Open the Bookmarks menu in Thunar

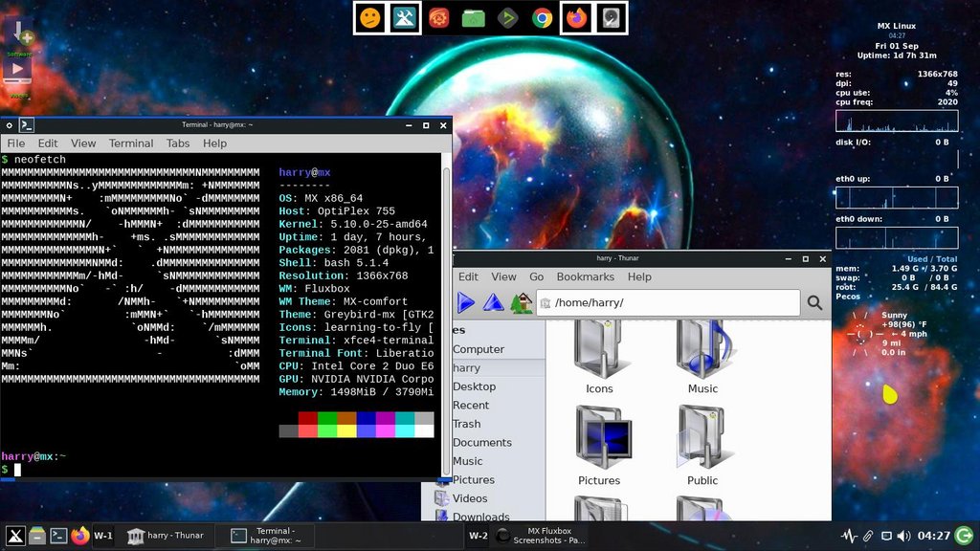point(585,276)
